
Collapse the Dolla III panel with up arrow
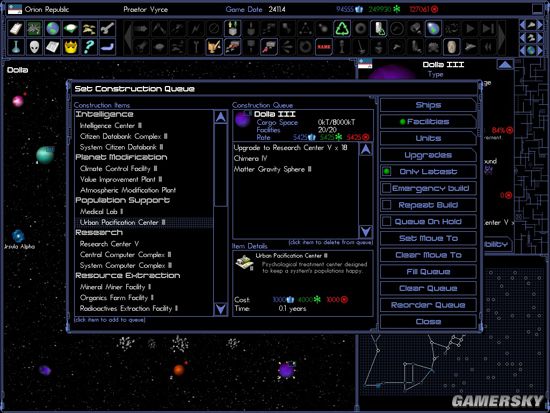(505, 65)
